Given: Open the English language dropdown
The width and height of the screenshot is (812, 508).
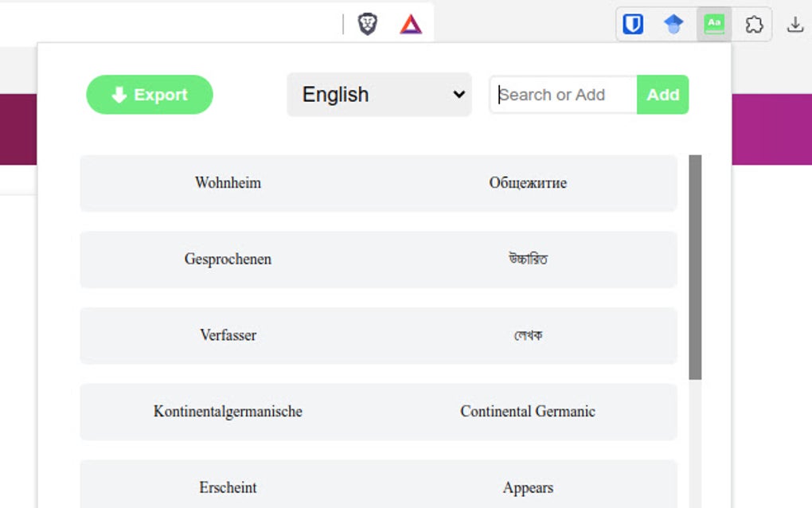Looking at the screenshot, I should [x=379, y=94].
